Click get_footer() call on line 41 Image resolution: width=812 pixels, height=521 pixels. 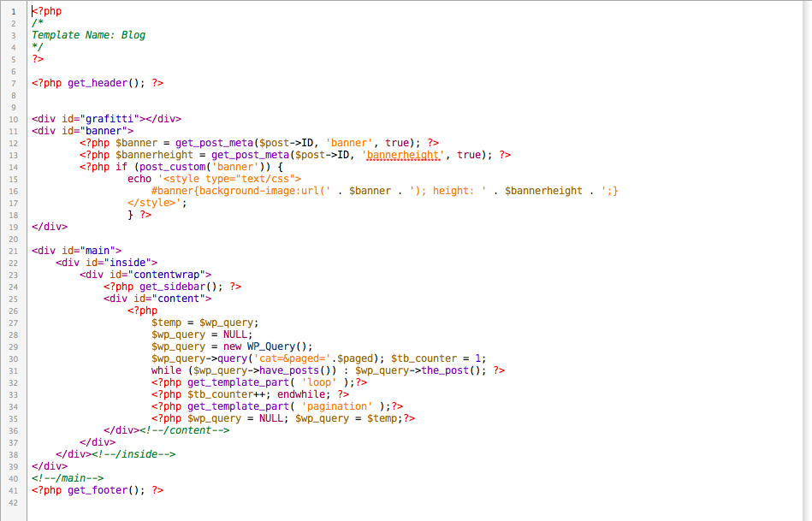point(106,490)
